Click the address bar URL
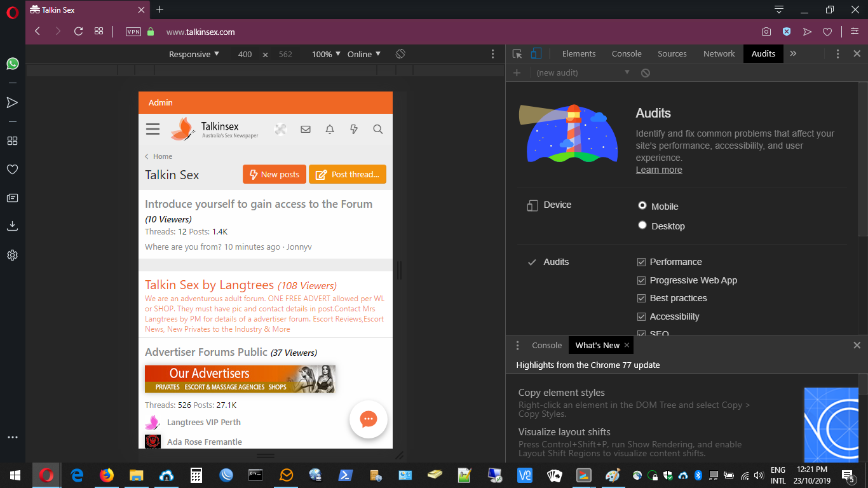This screenshot has width=868, height=488. [x=201, y=32]
